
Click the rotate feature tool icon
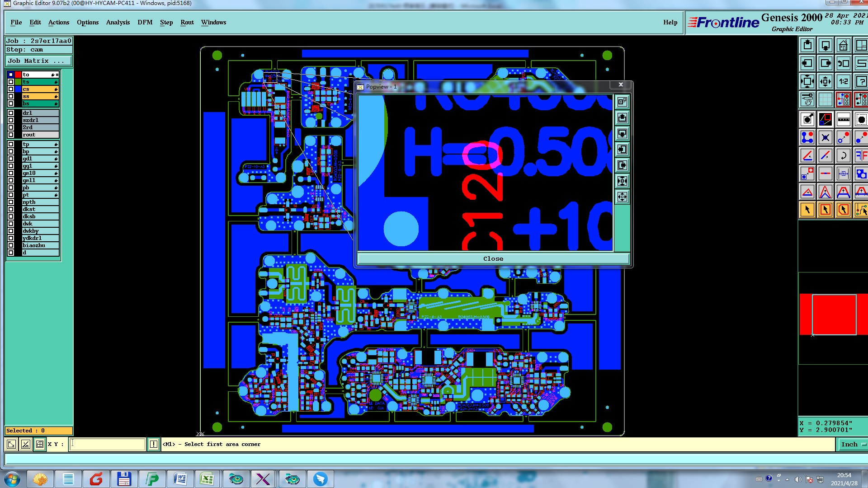click(x=843, y=156)
